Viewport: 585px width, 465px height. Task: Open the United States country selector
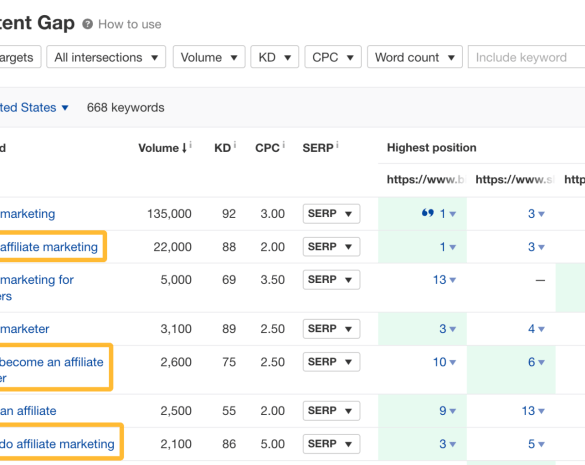pyautogui.click(x=34, y=107)
